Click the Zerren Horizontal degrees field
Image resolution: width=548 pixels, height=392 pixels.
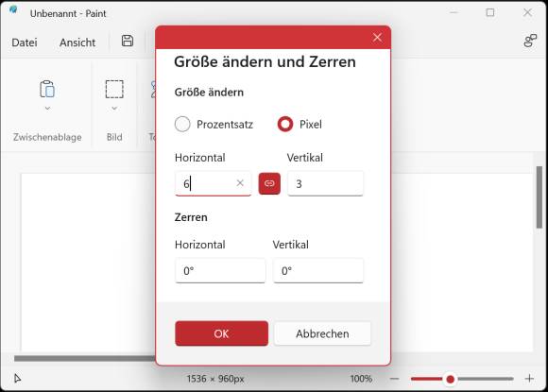tap(220, 270)
